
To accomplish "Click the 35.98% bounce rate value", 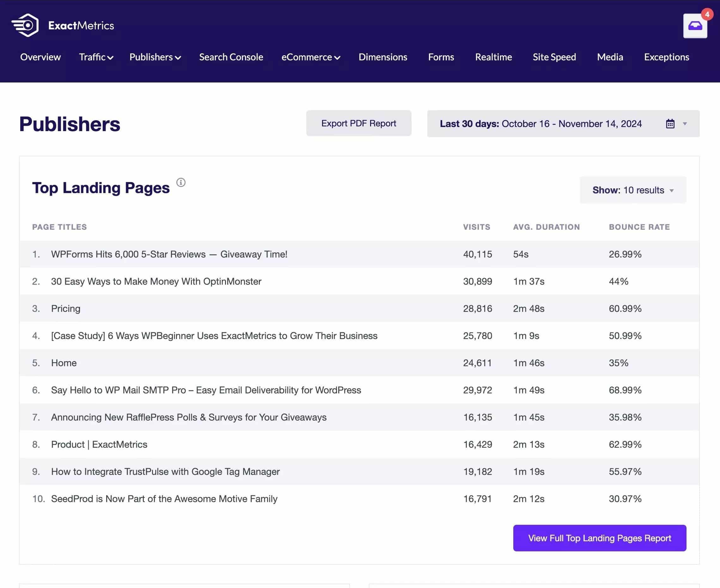I will coord(625,417).
